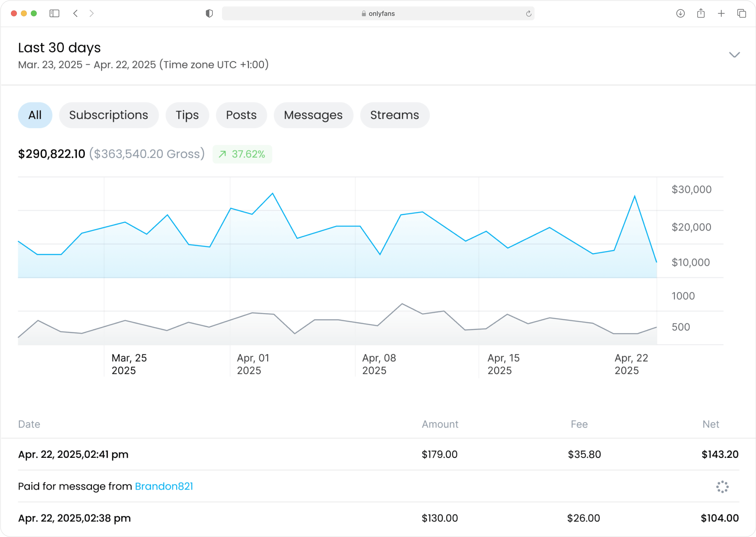Click the privacy shield icon
This screenshot has width=756, height=537.
[209, 14]
